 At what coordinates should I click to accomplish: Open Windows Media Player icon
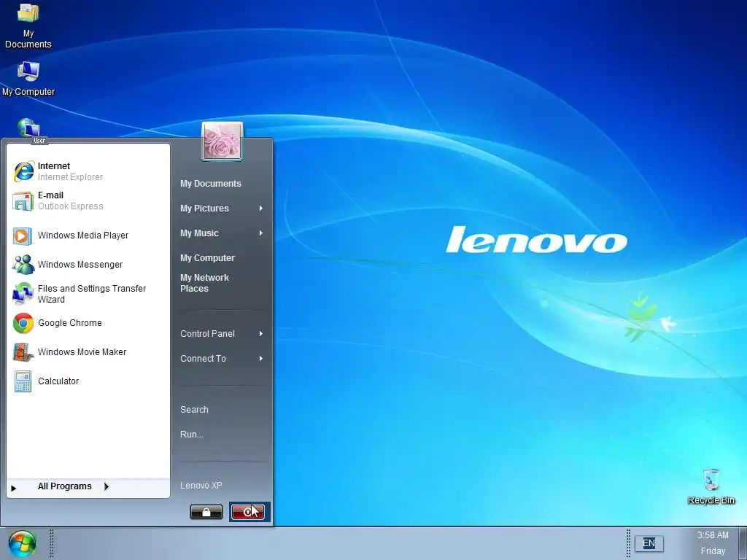tap(23, 236)
